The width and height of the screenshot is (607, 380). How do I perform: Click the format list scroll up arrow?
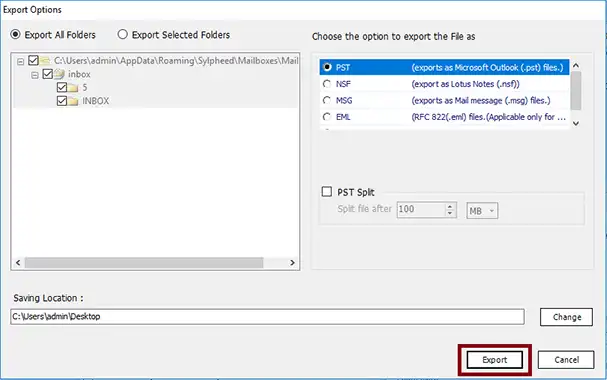576,65
